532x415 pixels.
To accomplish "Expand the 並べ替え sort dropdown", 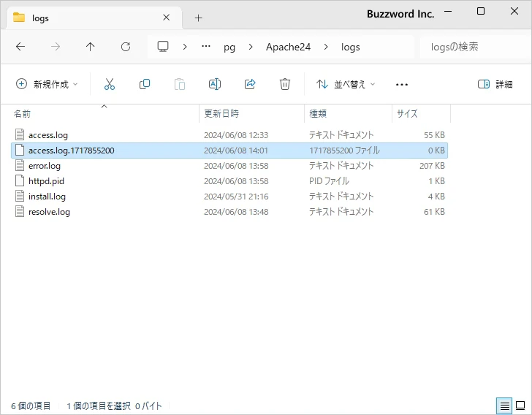I will (346, 84).
